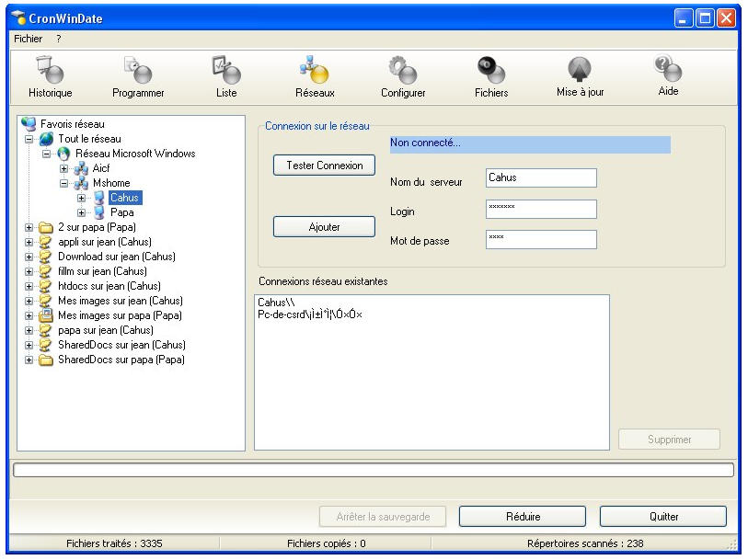Click the Tester Connexion button
This screenshot has width=748, height=560.
pyautogui.click(x=324, y=166)
